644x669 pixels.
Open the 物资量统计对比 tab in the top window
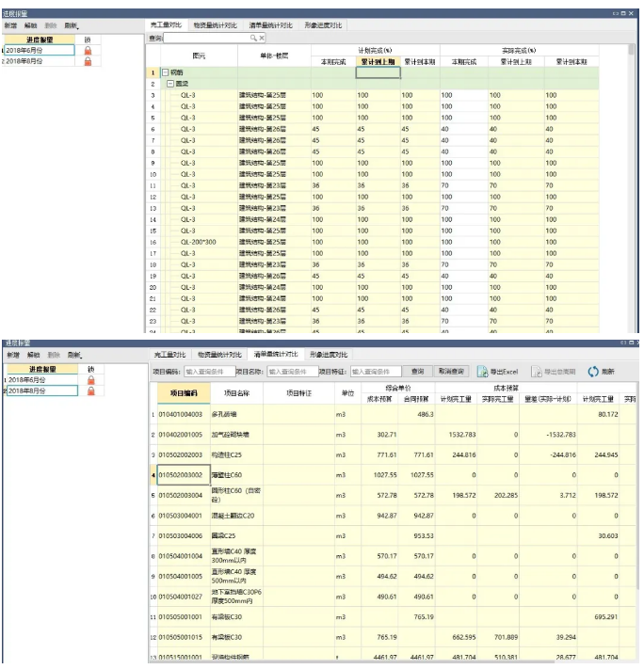click(216, 25)
